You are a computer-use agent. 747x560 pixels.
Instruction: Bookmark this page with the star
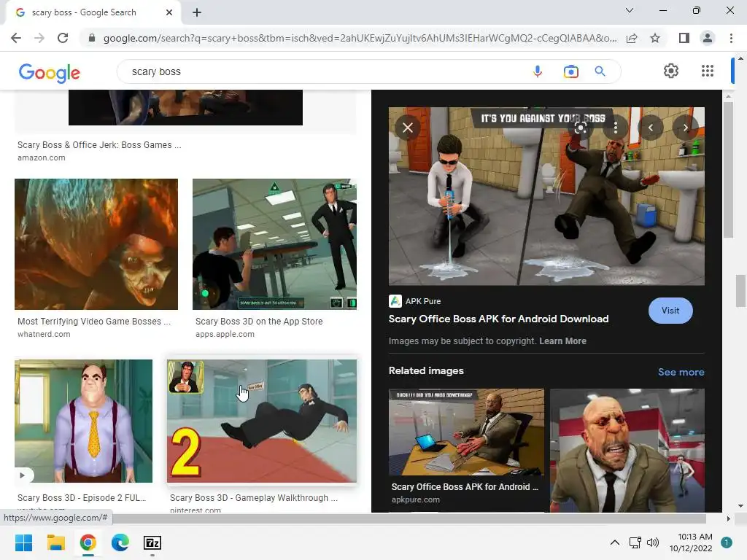click(x=655, y=38)
